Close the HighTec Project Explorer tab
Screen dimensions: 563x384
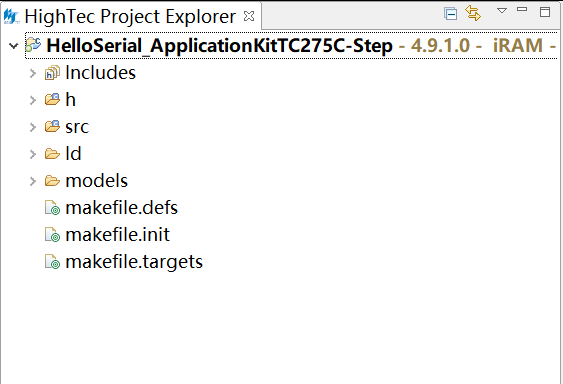point(249,16)
